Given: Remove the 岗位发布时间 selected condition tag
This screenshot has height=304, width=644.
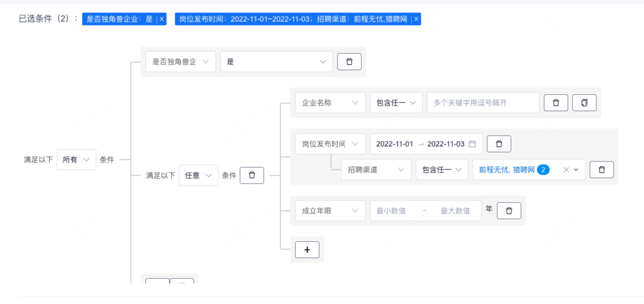Looking at the screenshot, I should 416,19.
